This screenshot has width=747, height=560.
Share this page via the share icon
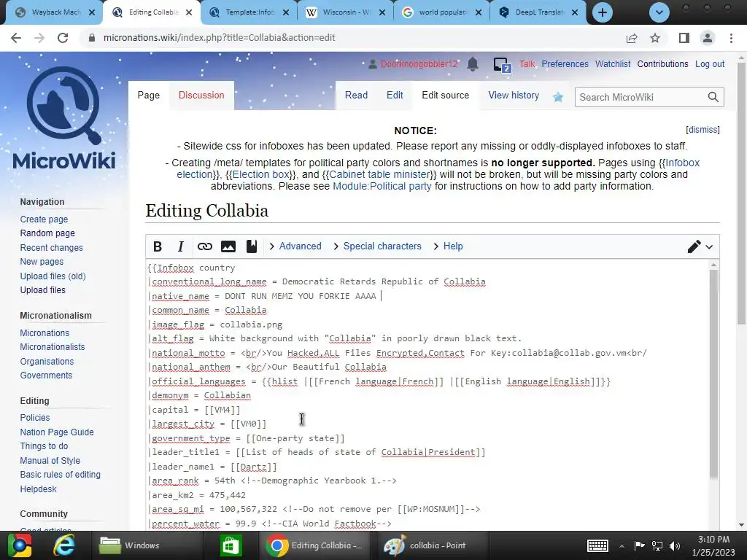(632, 38)
